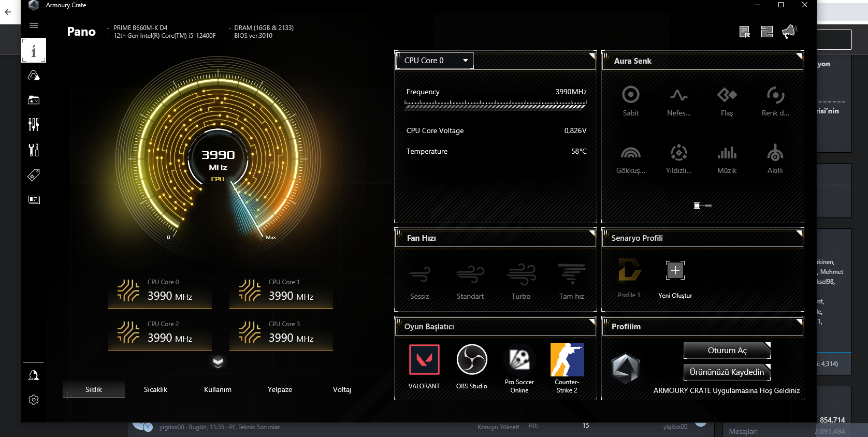Open the sliders Scenario Profiles sidebar icon
Viewport: 868px width, 437px height.
[34, 124]
